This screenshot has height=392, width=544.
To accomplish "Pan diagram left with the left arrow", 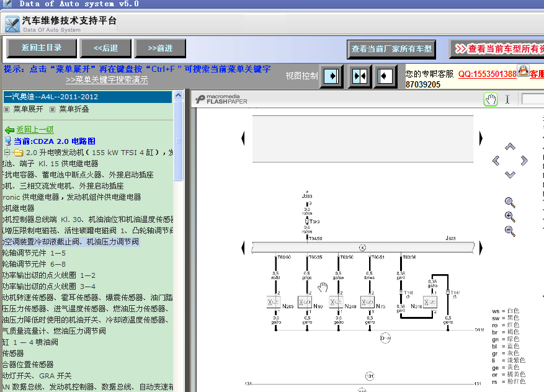I will click(x=496, y=161).
